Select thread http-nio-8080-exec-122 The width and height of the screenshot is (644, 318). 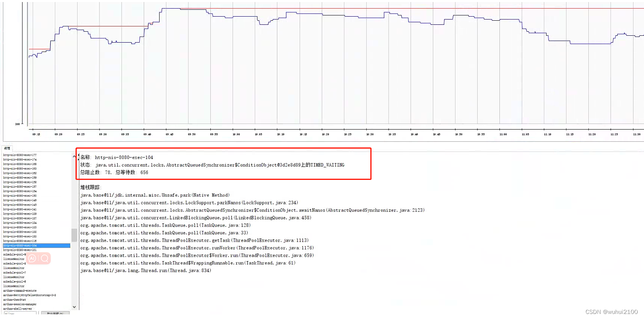(x=20, y=232)
